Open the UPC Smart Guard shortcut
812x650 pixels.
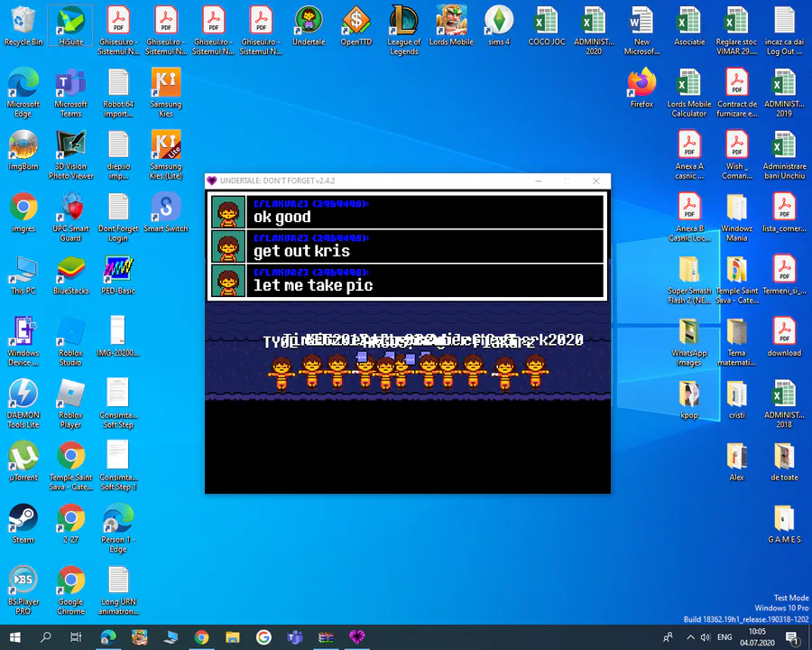(x=71, y=217)
